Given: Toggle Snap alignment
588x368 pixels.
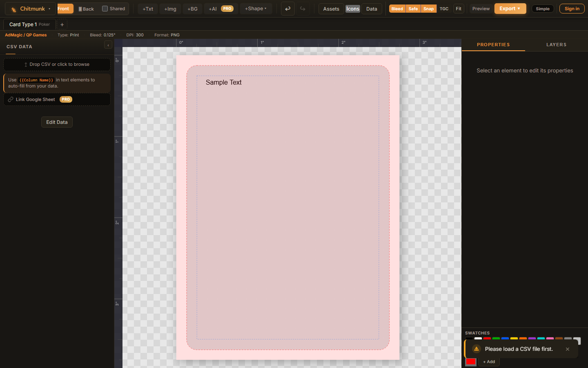Looking at the screenshot, I should point(428,9).
